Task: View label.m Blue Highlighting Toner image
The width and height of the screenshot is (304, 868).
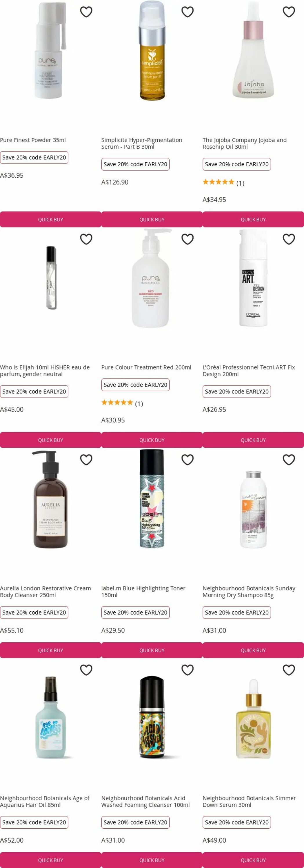Action: click(x=152, y=499)
